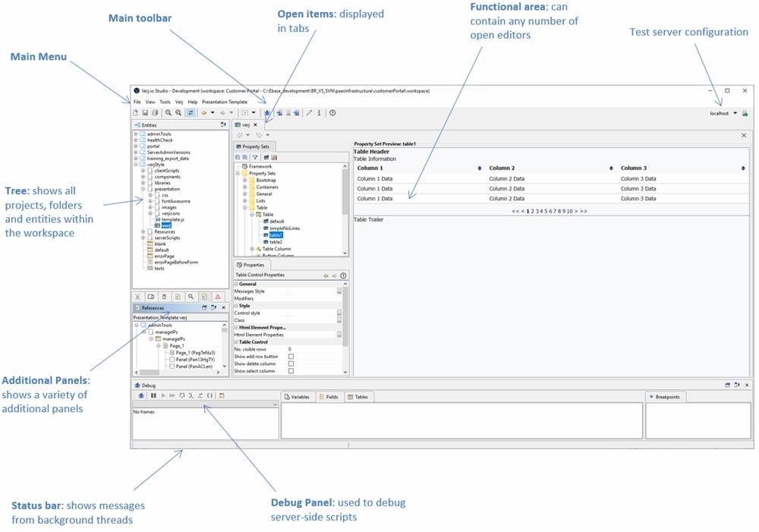759x532 pixels.
Task: Expand the Bootstrap folder in Property Sets
Action: coord(245,180)
